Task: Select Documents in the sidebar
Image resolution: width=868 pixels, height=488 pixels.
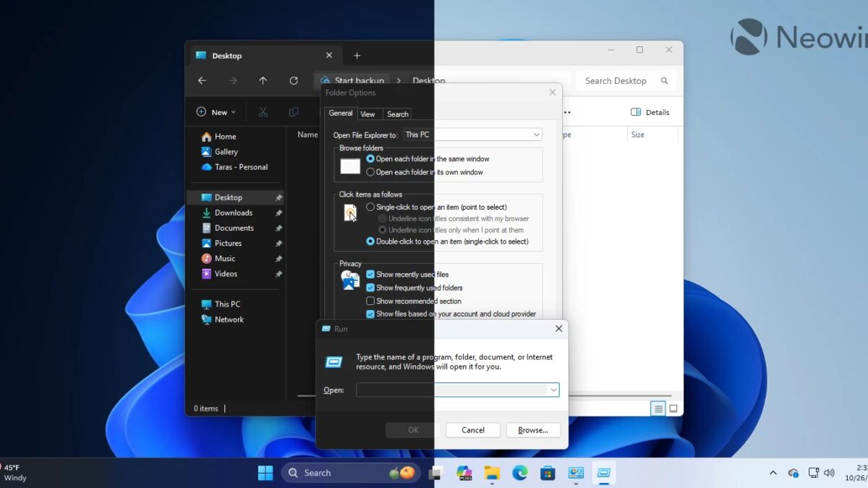Action: (235, 228)
